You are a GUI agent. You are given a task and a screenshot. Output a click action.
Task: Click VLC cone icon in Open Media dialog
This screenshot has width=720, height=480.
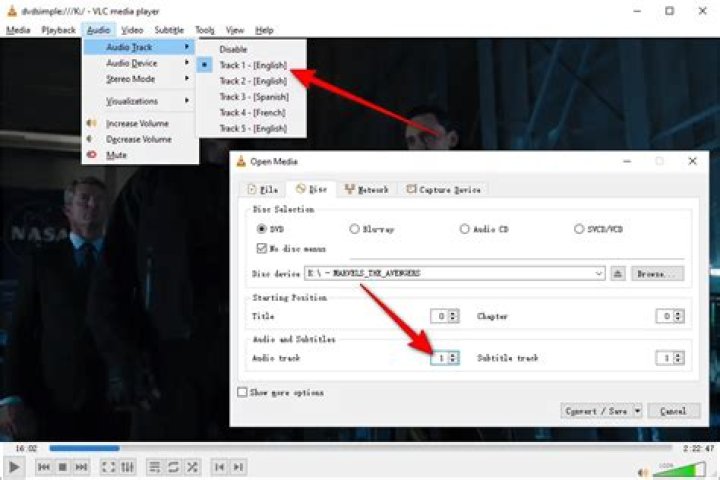(x=241, y=161)
